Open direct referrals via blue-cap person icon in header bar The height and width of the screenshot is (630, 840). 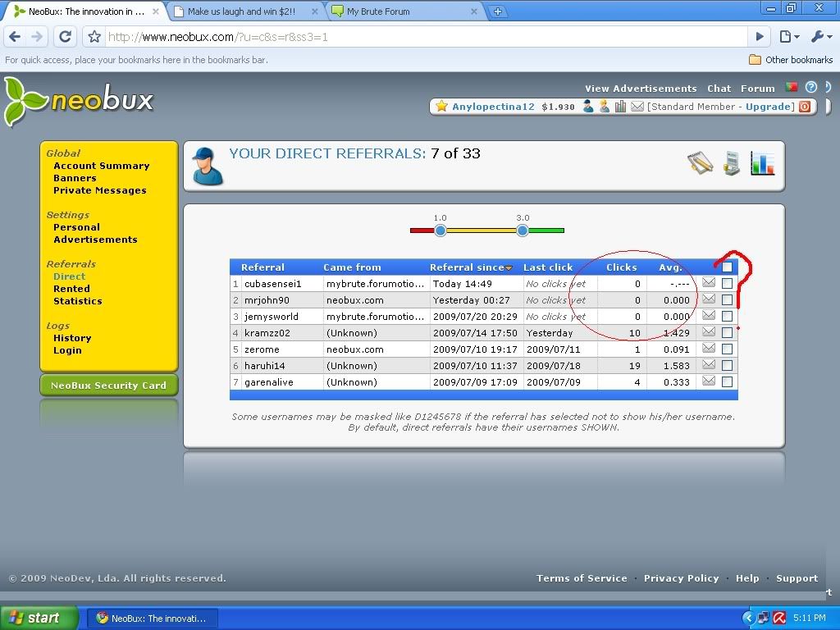[x=588, y=106]
